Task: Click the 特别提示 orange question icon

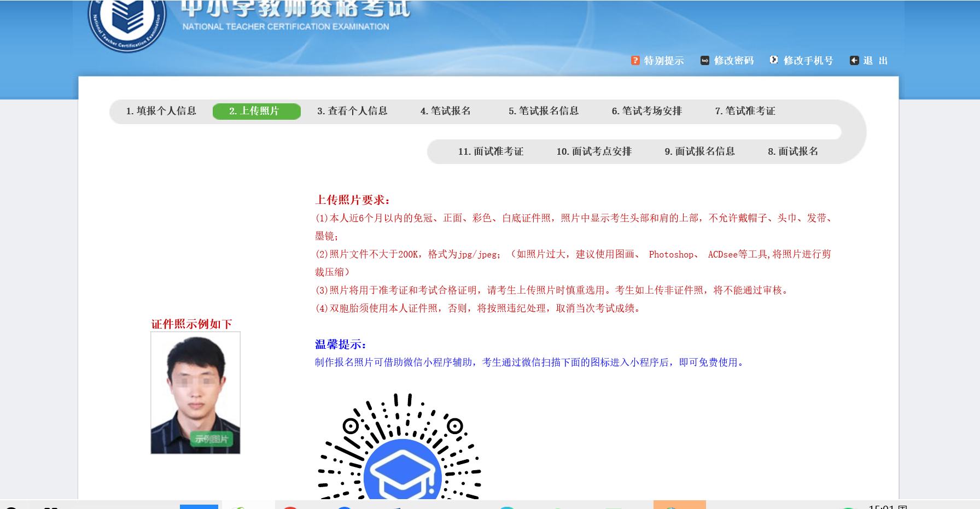Action: coord(635,60)
